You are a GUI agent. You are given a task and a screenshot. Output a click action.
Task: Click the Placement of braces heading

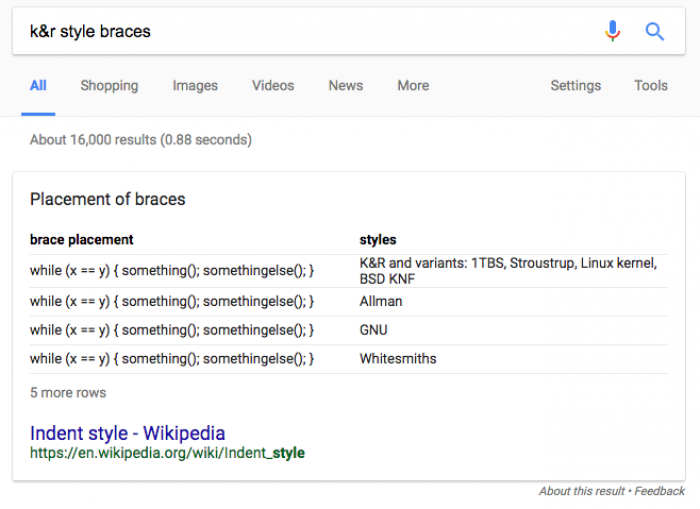108,199
